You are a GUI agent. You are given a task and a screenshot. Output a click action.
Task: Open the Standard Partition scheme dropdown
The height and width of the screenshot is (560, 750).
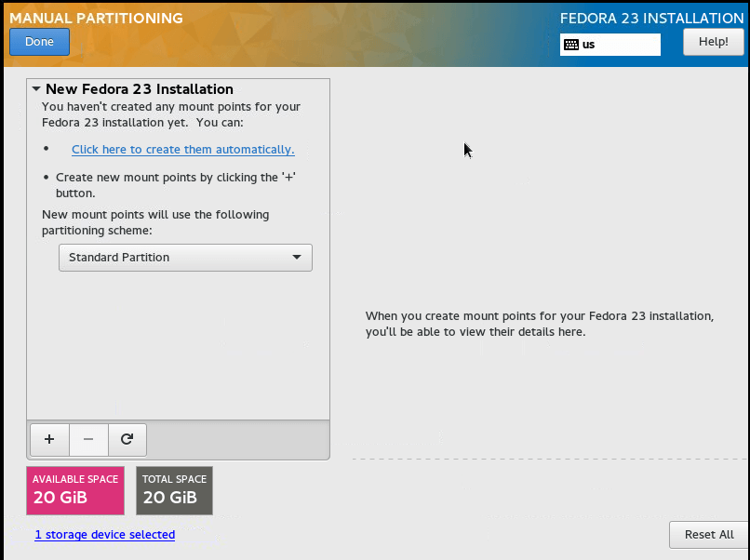click(185, 258)
